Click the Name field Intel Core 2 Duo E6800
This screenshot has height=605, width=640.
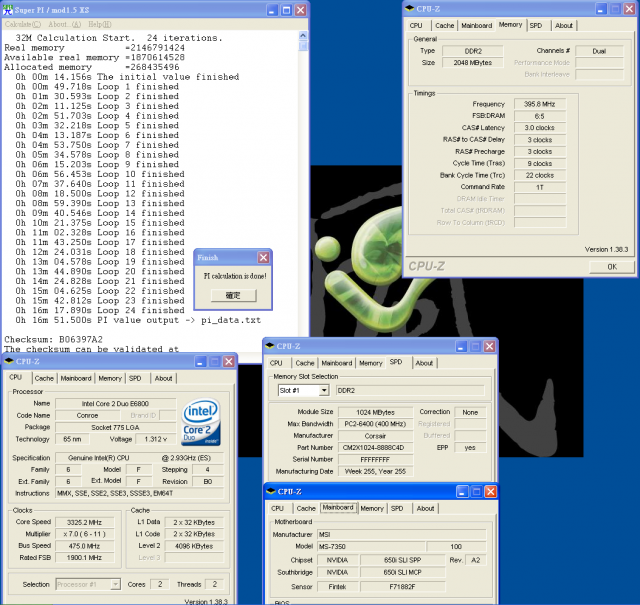coord(116,404)
